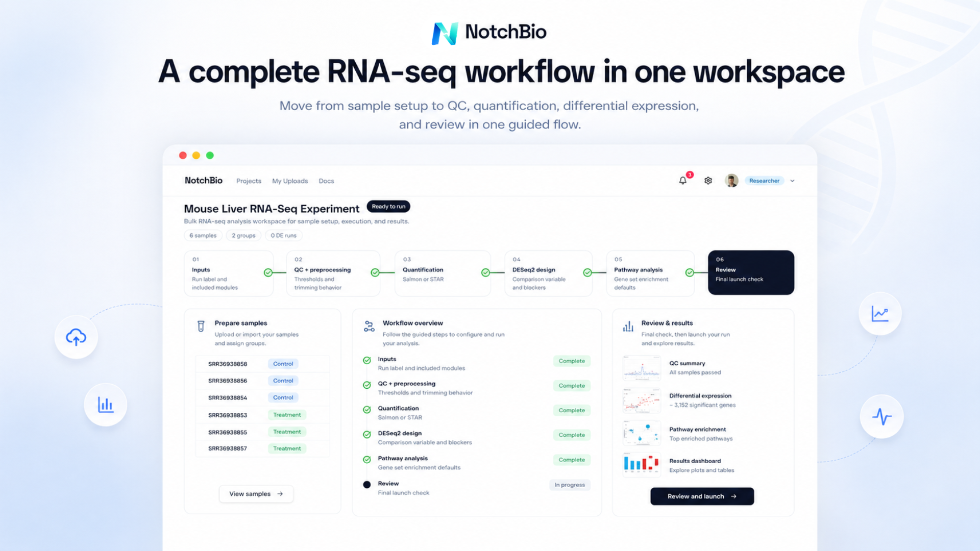Click Treatment tag for SRR36938857
This screenshot has height=551, width=980.
pos(287,448)
